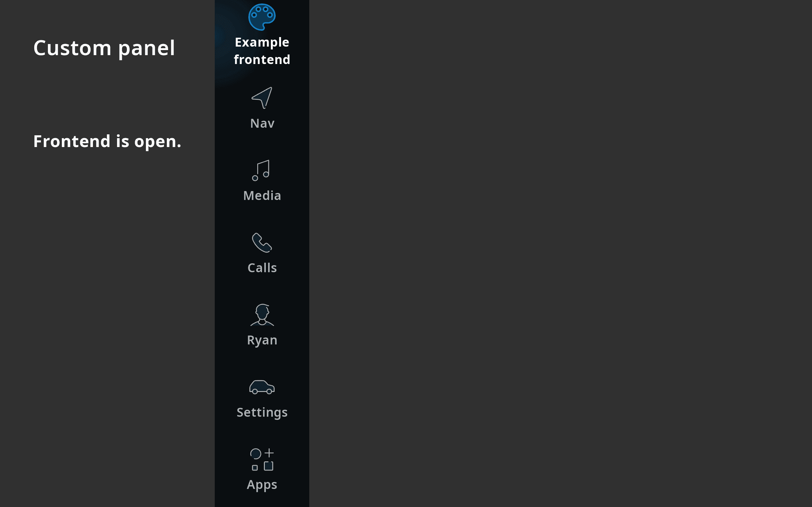Select the 'Frontend is open.' status text
The image size is (812, 507).
pyautogui.click(x=108, y=142)
